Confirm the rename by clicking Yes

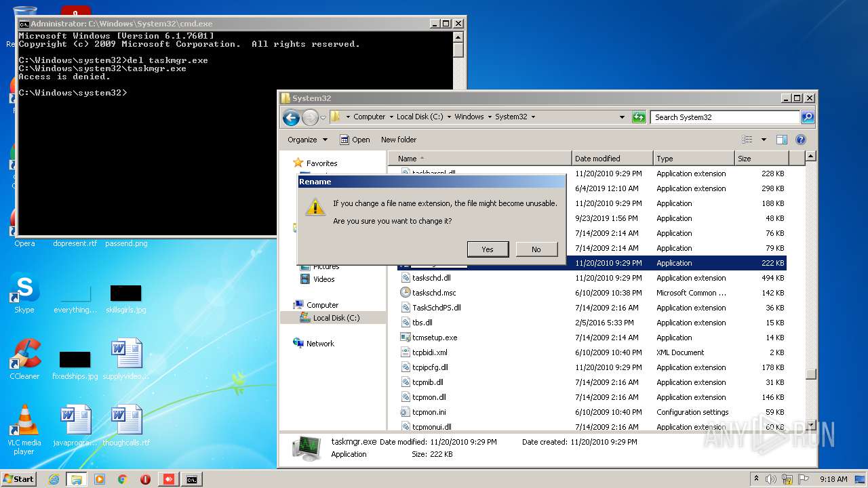[x=488, y=249]
